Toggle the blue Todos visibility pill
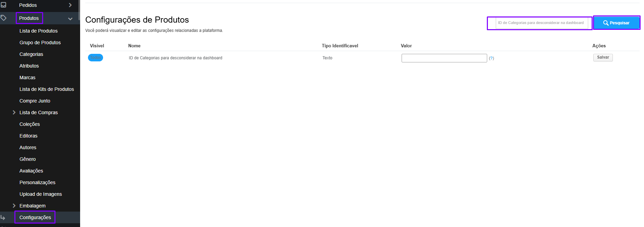Viewport: 644px width, 227px height. tap(96, 58)
